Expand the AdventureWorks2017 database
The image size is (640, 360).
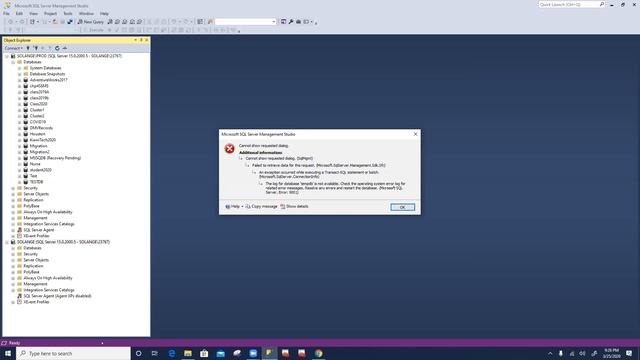[x=19, y=80]
